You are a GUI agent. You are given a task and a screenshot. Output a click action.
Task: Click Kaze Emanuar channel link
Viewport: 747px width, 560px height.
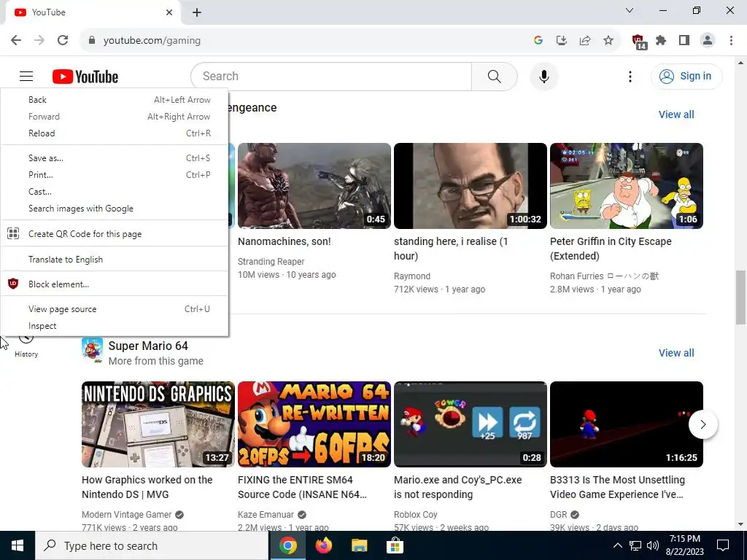[266, 515]
